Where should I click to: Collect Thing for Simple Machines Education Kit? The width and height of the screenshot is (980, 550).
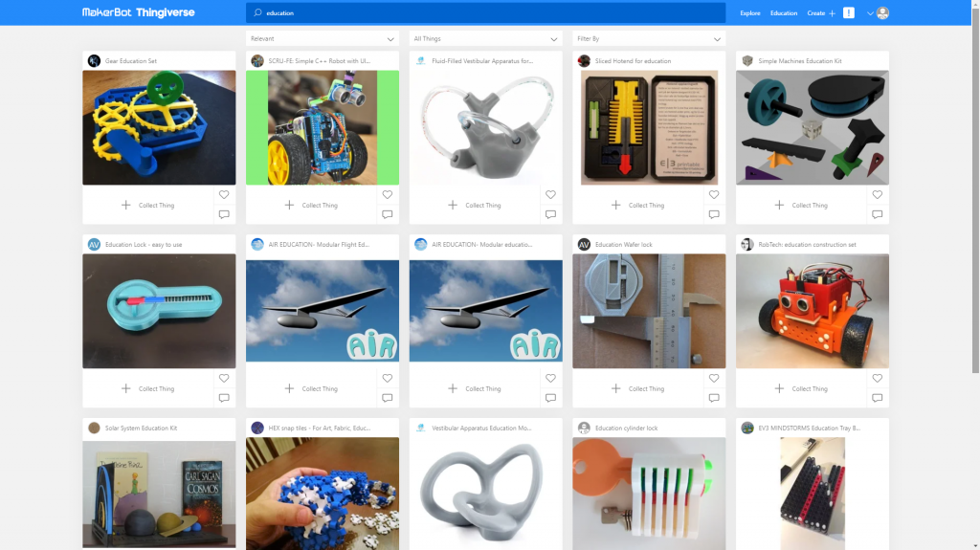801,205
